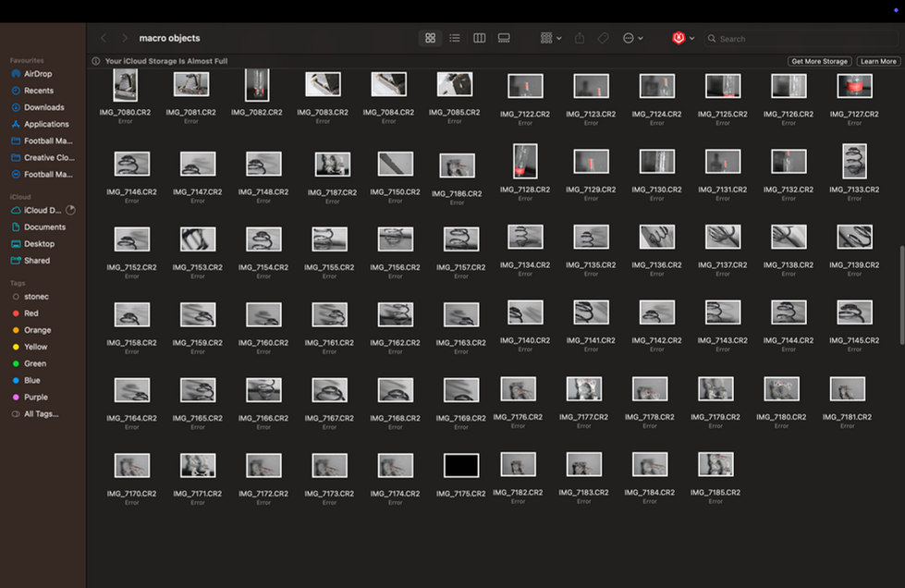This screenshot has width=905, height=588.
Task: Open Shared in the sidebar
Action: tap(38, 261)
